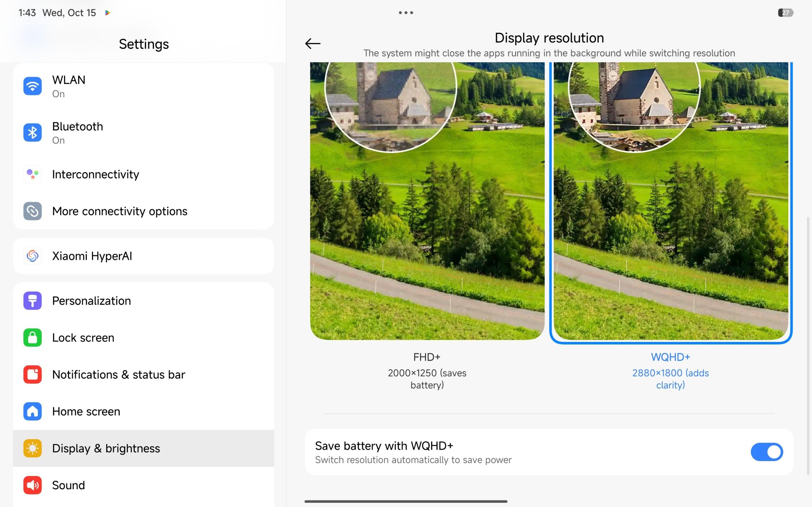Click the right-side vertical scrollbar
812x507 pixels.
point(808,345)
